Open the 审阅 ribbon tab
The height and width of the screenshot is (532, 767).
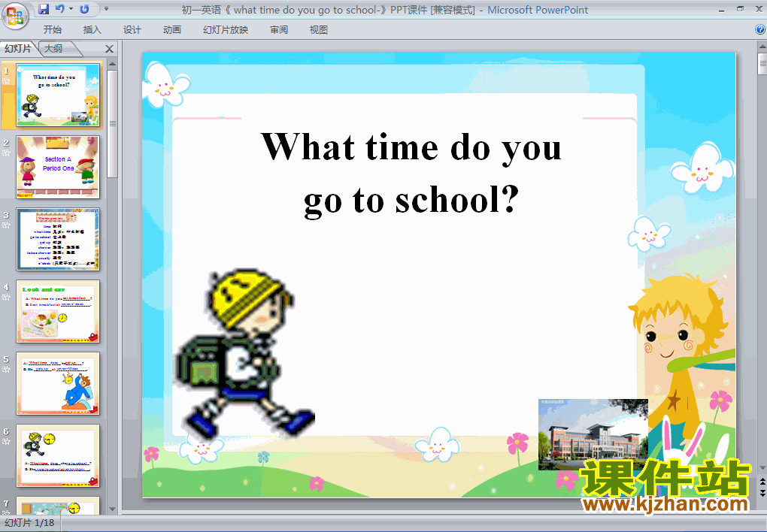coord(279,30)
